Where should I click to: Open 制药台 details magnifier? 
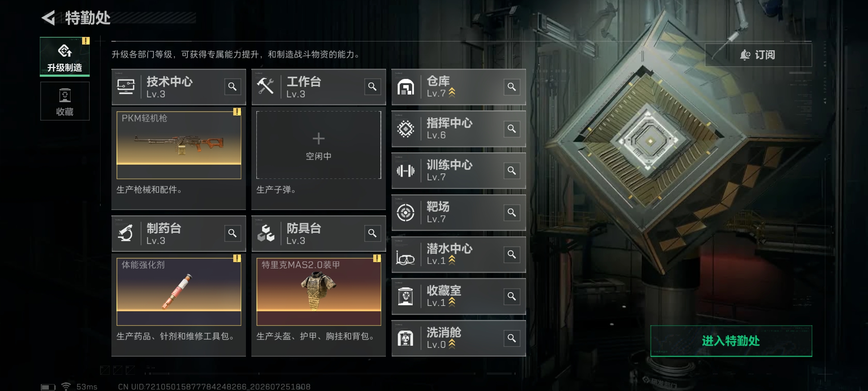233,234
